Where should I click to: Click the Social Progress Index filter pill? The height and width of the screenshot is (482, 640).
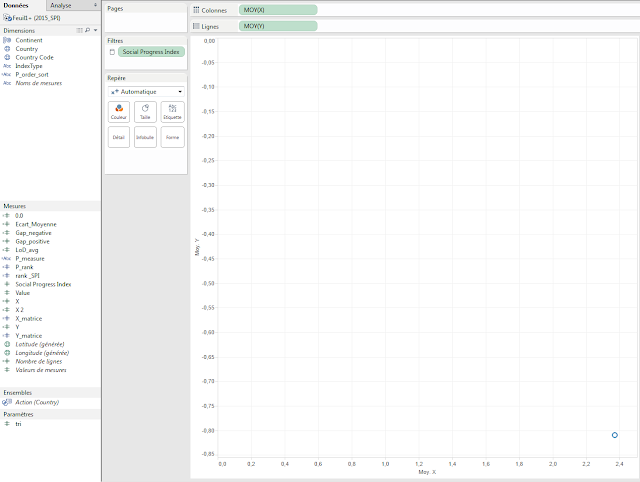coord(151,52)
